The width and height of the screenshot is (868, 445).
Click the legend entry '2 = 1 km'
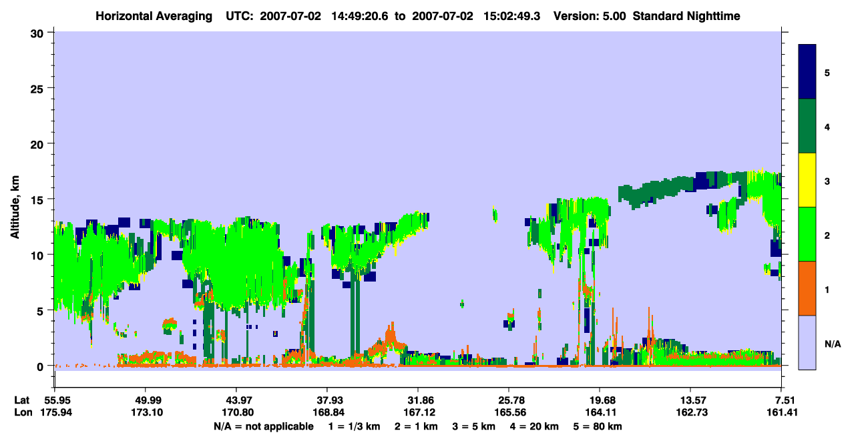417,426
